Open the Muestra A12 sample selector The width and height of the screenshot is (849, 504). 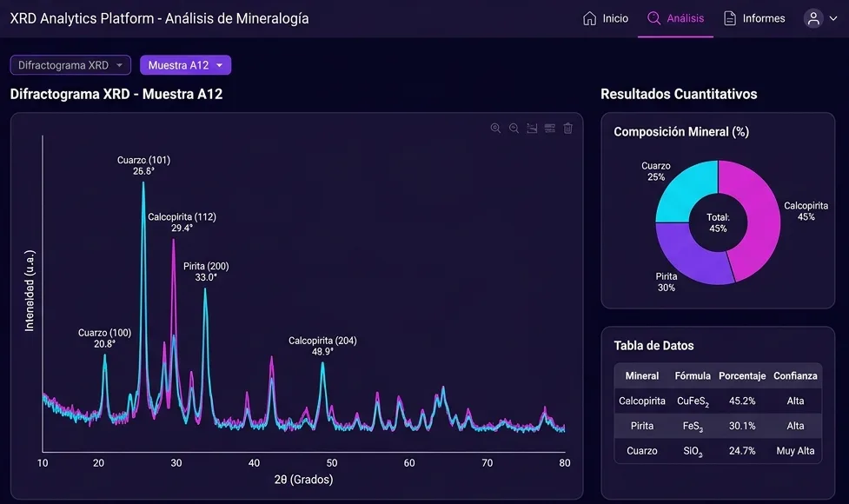(185, 65)
